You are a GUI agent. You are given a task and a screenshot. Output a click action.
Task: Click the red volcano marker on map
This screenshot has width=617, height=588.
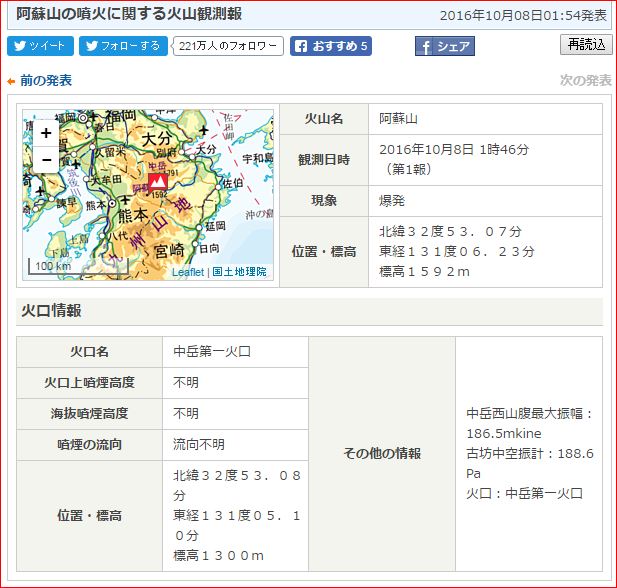click(x=158, y=182)
